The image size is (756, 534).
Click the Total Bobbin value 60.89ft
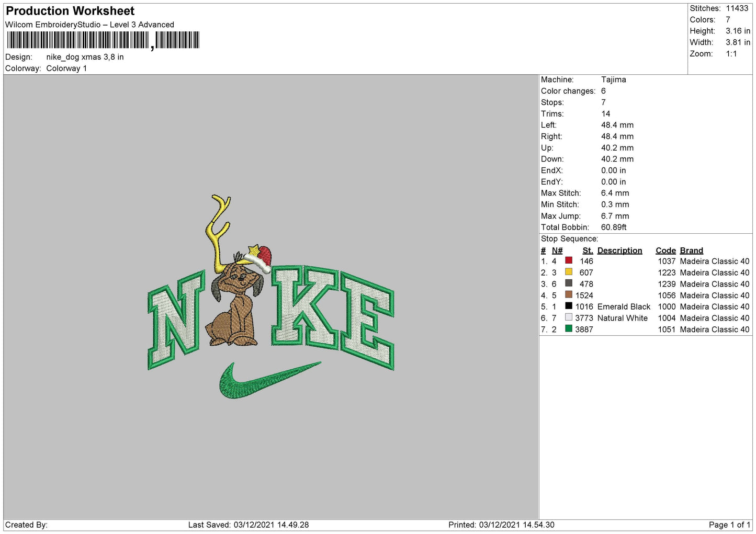click(614, 228)
